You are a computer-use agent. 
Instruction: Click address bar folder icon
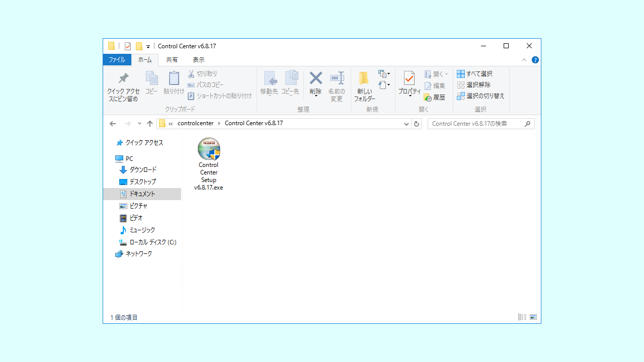click(162, 124)
